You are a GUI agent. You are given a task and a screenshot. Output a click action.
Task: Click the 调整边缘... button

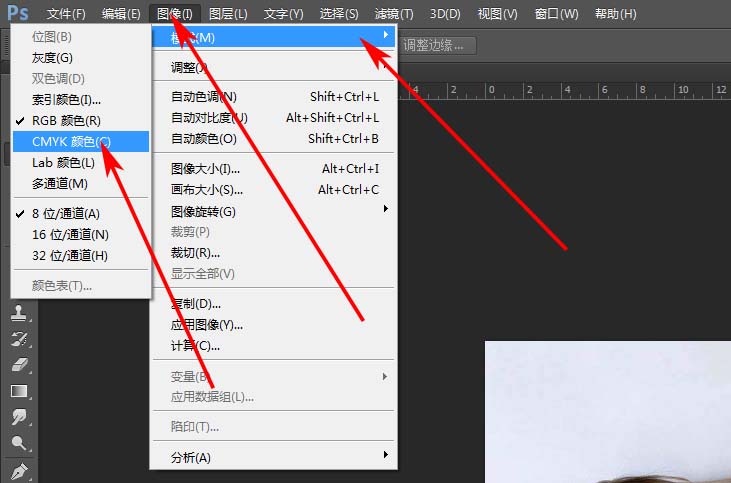437,45
